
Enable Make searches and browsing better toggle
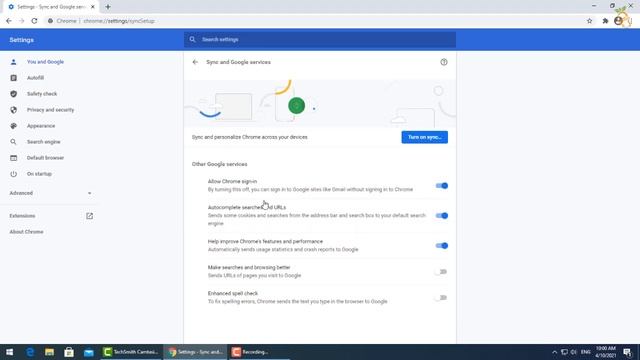pyautogui.click(x=441, y=271)
